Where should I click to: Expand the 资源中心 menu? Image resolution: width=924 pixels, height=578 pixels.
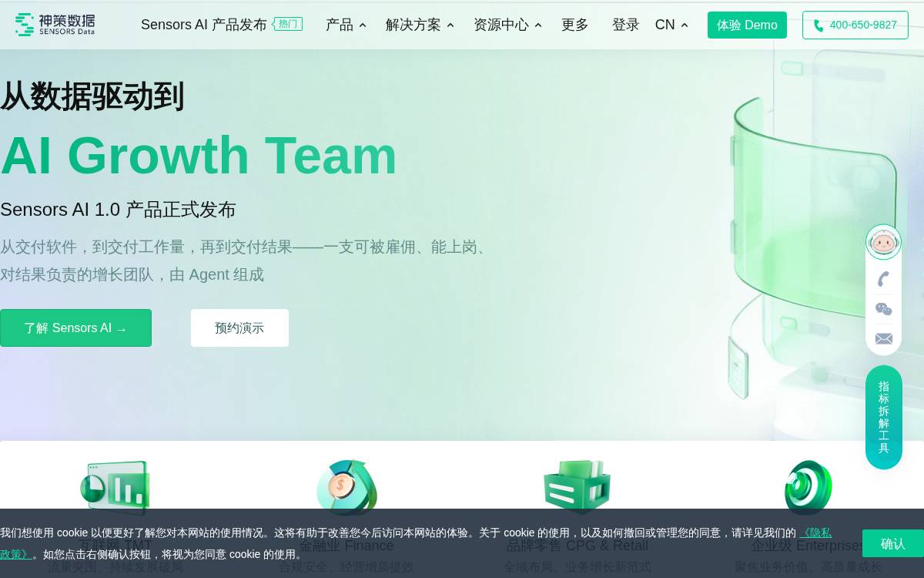pyautogui.click(x=507, y=25)
